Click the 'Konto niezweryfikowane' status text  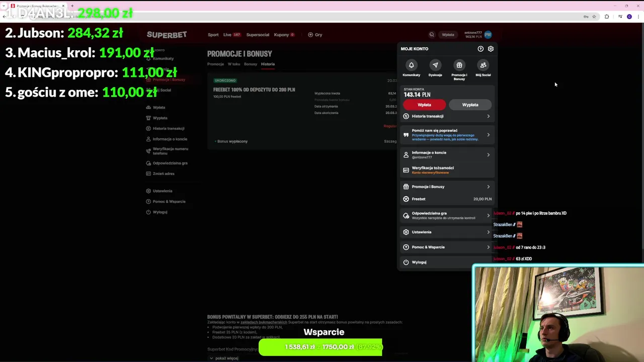tap(430, 172)
